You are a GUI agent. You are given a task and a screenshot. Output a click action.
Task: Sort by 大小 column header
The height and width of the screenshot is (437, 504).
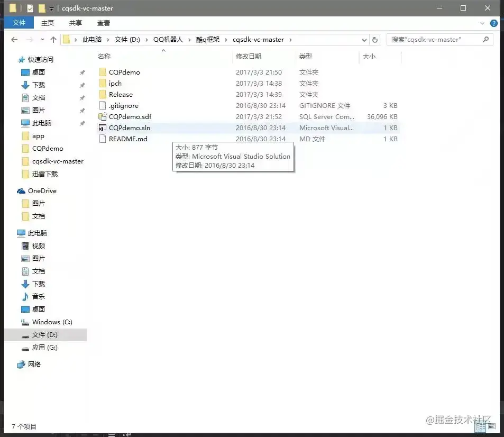(369, 57)
